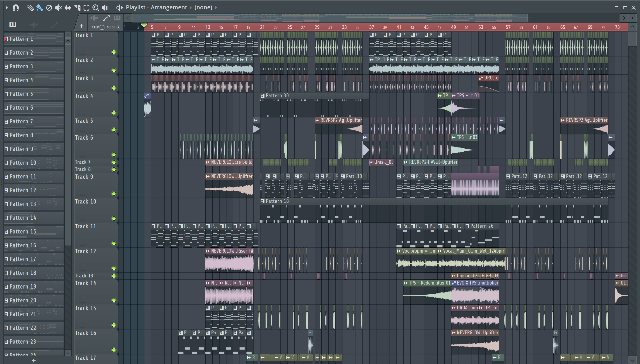Open the Pattern 26 clip menu icon

pyautogui.click(x=467, y=226)
